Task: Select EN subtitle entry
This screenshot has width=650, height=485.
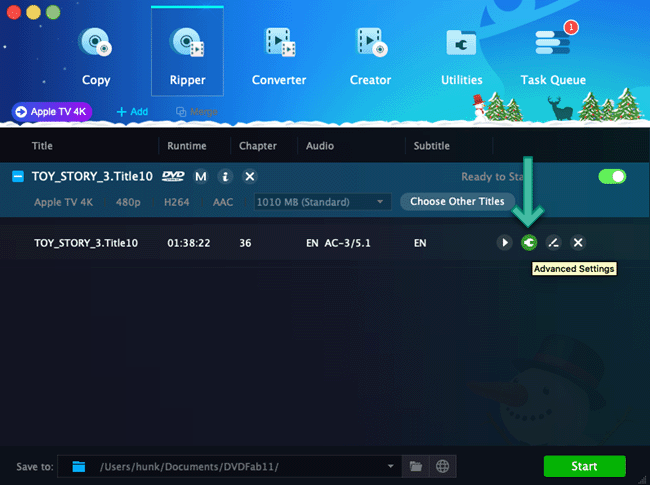Action: coord(420,243)
